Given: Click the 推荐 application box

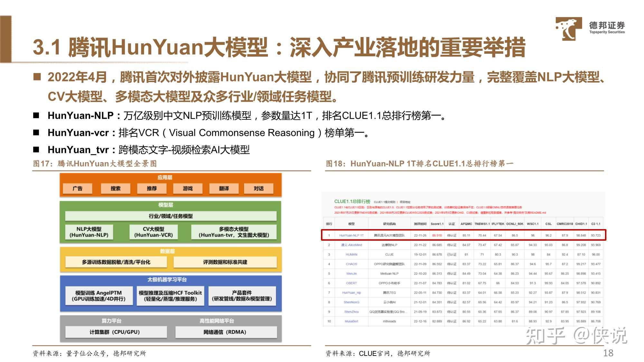Looking at the screenshot, I should [x=152, y=189].
